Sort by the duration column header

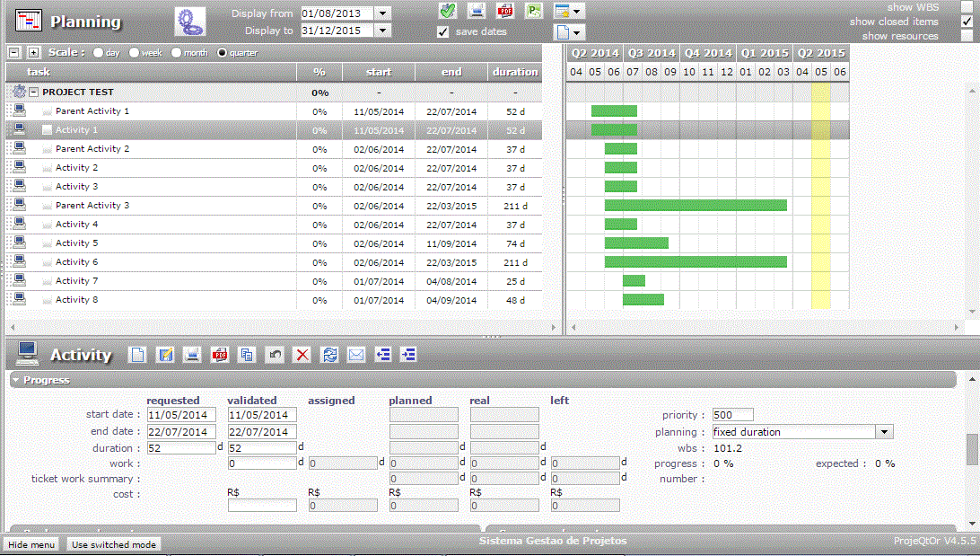pyautogui.click(x=515, y=72)
